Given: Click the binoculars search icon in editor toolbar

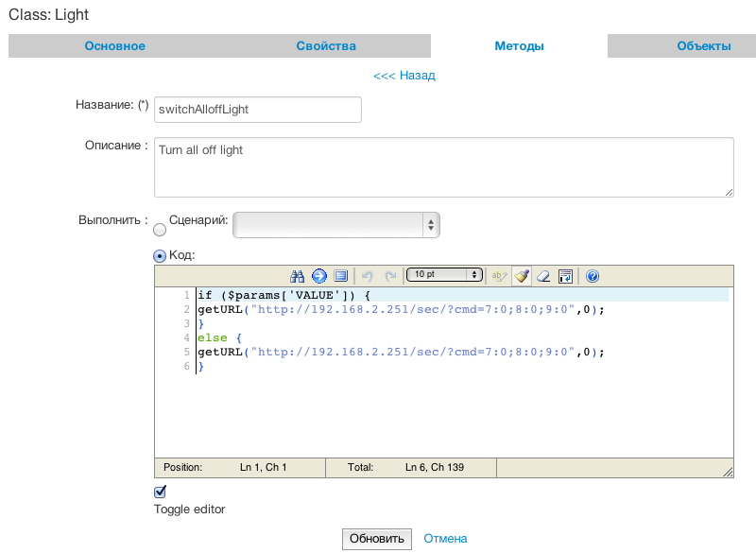Looking at the screenshot, I should pyautogui.click(x=297, y=276).
